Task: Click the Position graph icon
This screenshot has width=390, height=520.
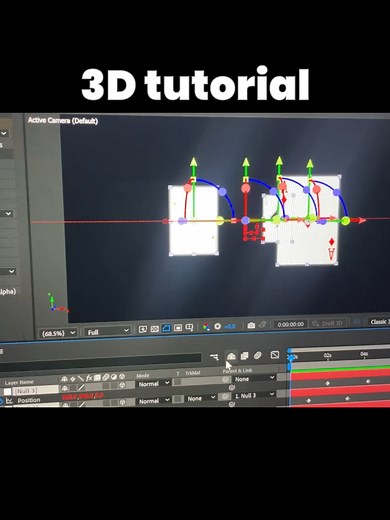Action: coord(9,401)
